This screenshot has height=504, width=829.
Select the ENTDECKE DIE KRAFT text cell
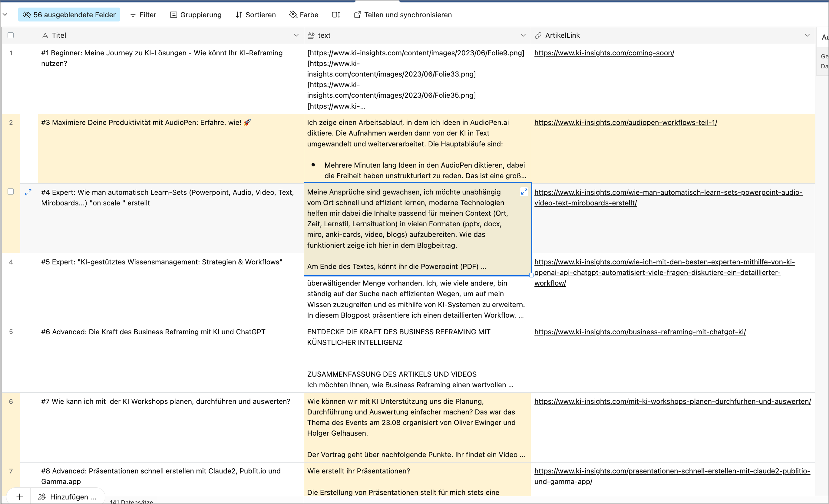click(418, 358)
